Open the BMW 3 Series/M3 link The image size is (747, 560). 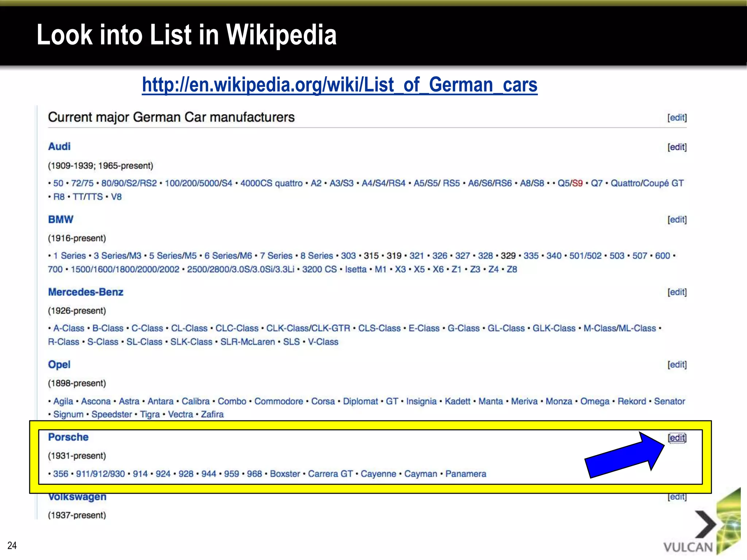[117, 256]
